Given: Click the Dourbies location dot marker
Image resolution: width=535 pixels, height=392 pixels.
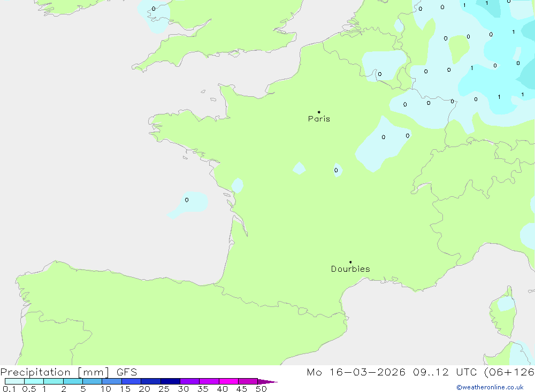Looking at the screenshot, I should [x=350, y=262].
